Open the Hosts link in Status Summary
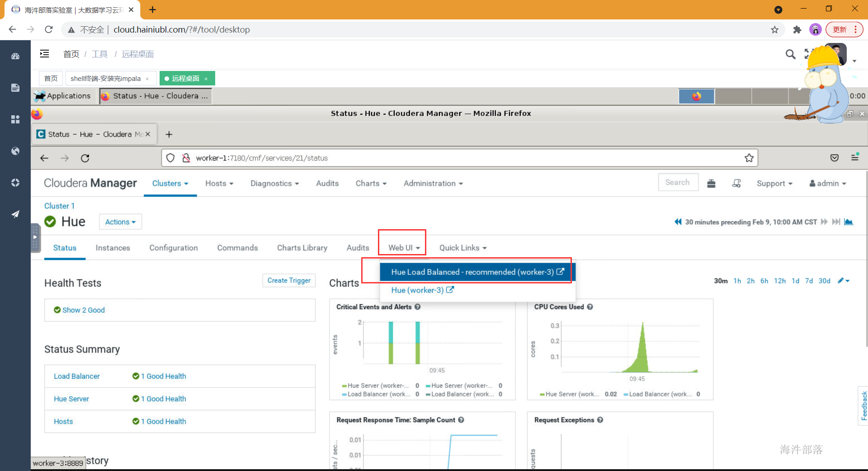The width and height of the screenshot is (868, 471). (63, 421)
